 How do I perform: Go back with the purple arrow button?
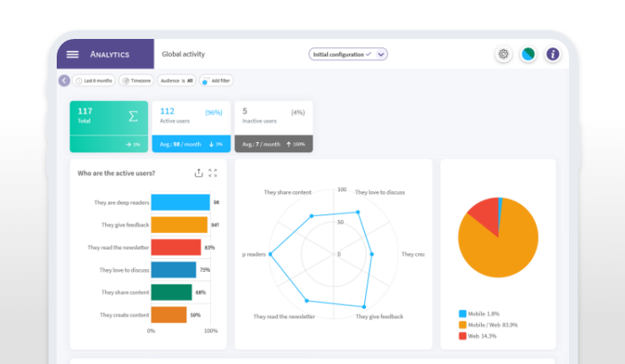(64, 80)
